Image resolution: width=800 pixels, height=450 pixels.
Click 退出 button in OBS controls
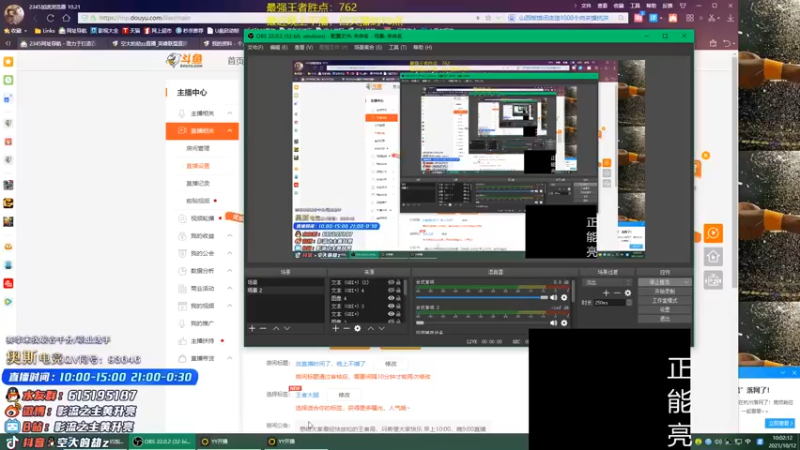coord(664,319)
